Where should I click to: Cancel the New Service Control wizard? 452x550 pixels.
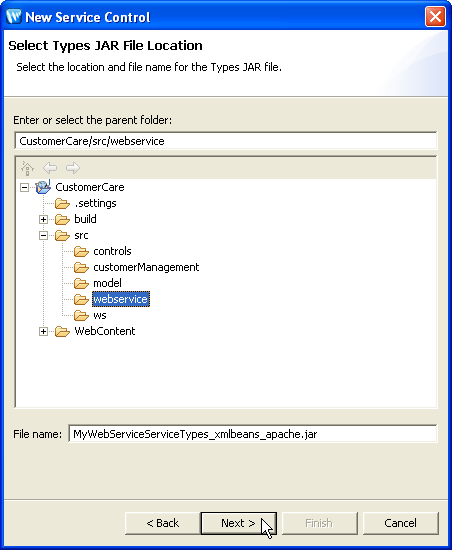pos(400,523)
